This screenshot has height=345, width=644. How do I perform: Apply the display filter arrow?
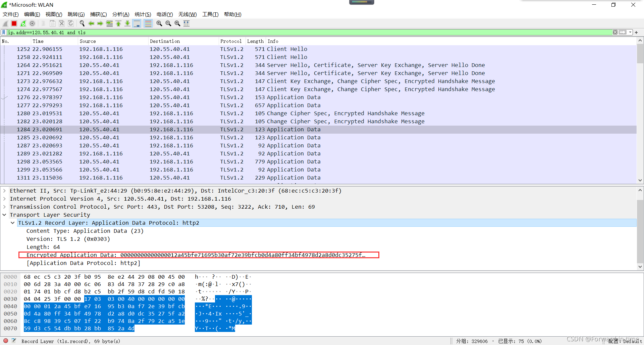[623, 32]
